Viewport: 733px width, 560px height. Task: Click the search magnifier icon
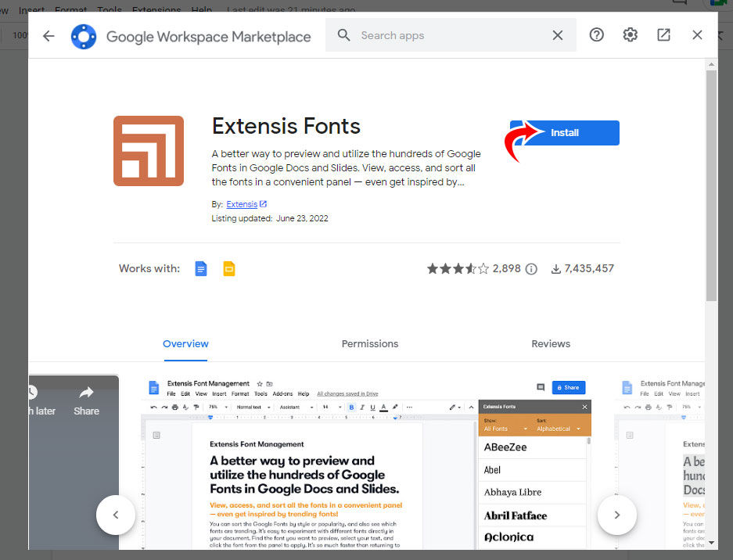343,35
